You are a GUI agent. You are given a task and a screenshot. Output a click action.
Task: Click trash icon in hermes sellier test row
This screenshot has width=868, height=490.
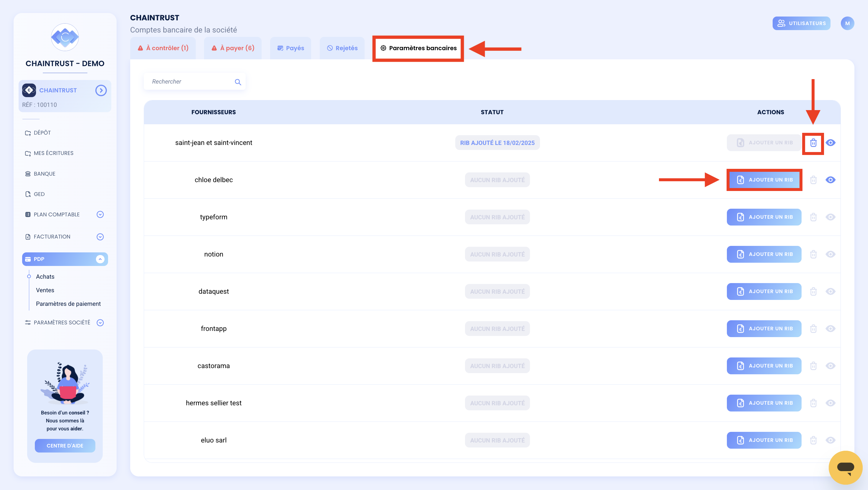pyautogui.click(x=813, y=403)
